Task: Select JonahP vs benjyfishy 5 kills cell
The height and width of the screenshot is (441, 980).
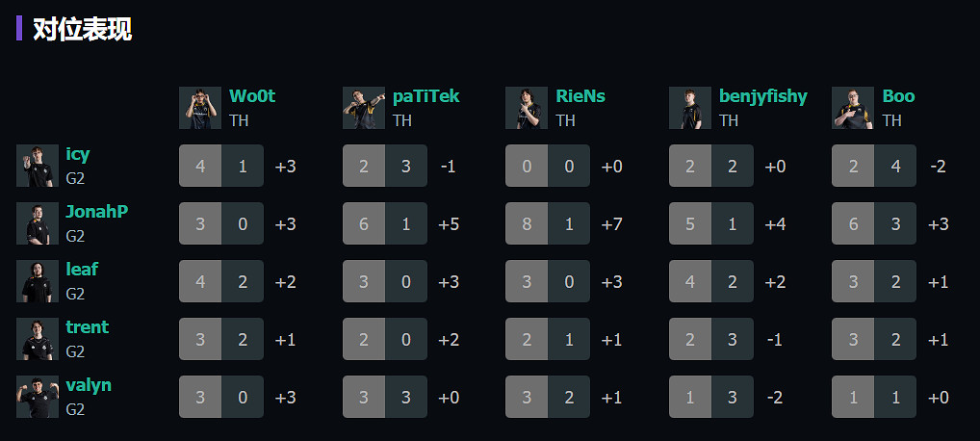Action: [690, 223]
